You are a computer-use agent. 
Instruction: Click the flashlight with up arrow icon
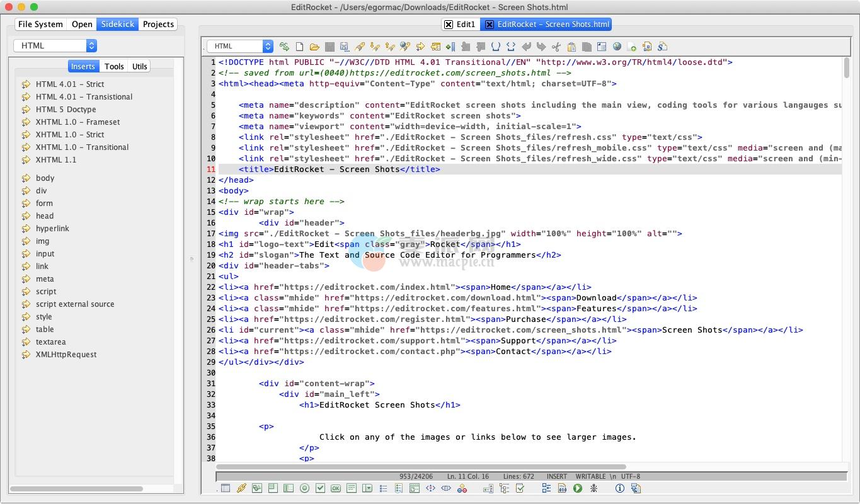tap(390, 47)
